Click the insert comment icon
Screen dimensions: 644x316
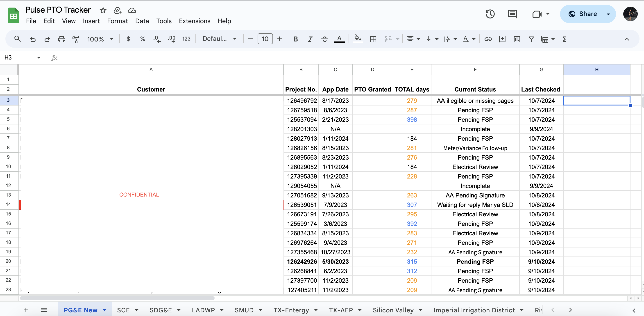coord(502,39)
